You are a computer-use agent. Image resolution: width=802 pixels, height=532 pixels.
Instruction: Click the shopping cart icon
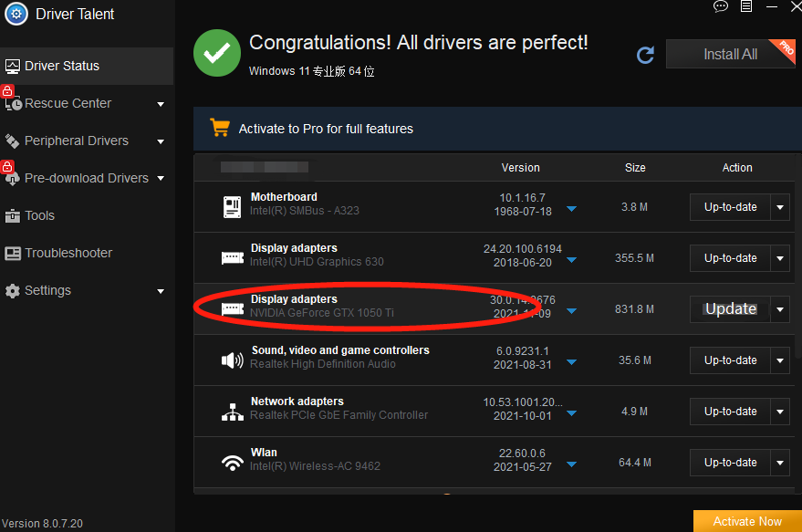pyautogui.click(x=220, y=128)
